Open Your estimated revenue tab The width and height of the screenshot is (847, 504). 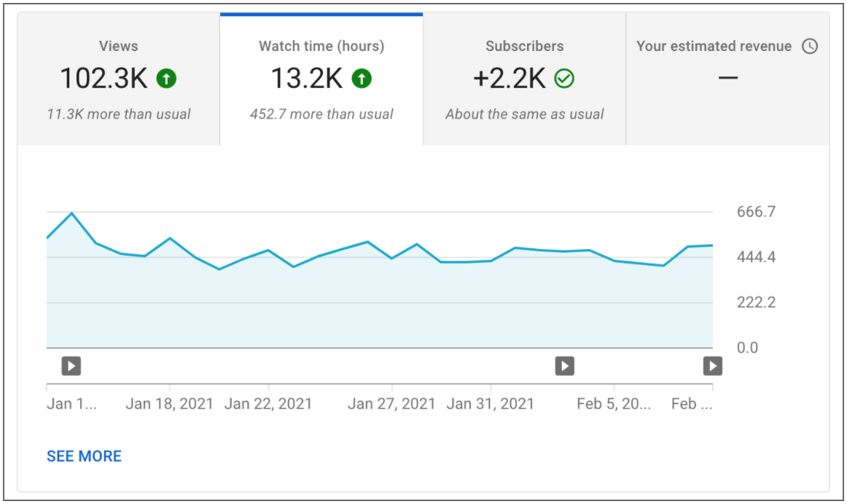click(x=727, y=79)
